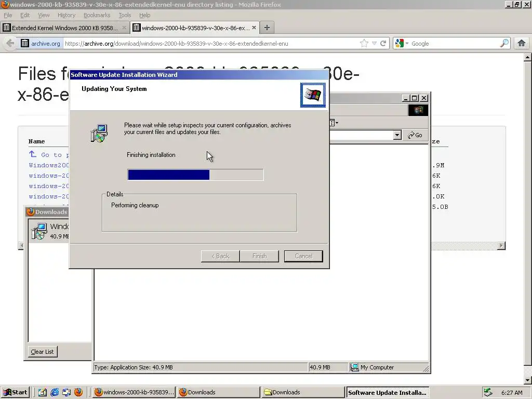Click the first quick launch notepad icon
Viewport: 532px width, 399px height.
pyautogui.click(x=43, y=392)
